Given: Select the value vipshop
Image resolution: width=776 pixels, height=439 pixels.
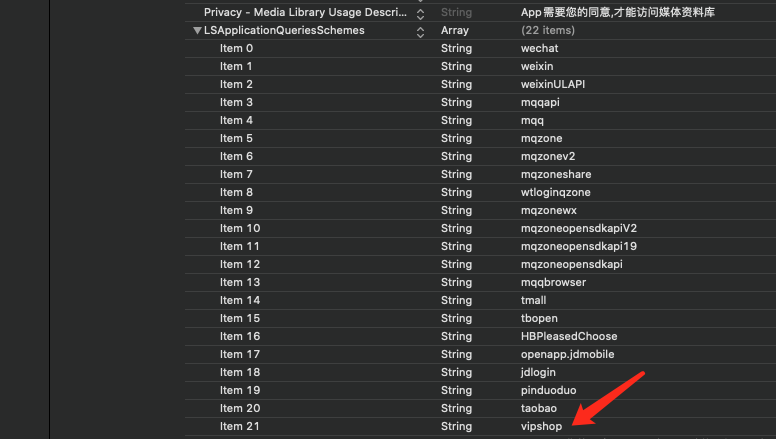Looking at the screenshot, I should [x=541, y=427].
